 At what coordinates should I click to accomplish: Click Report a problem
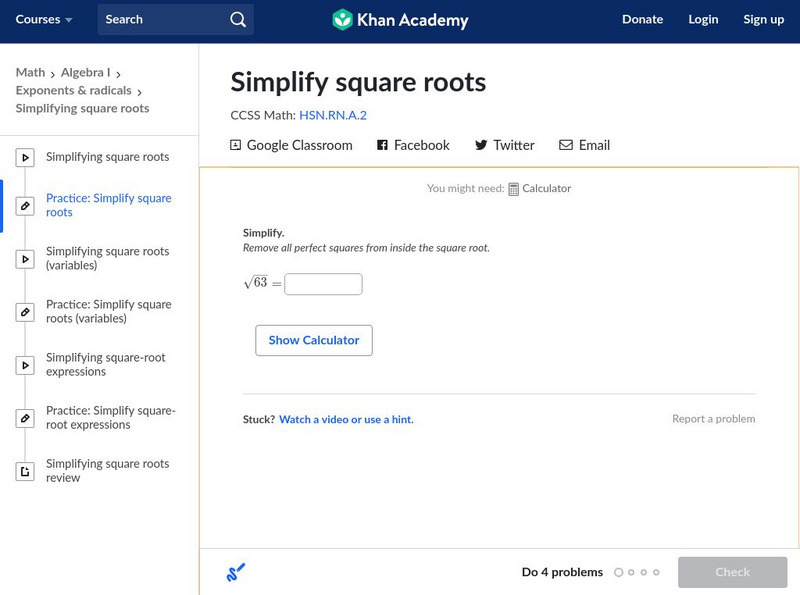tap(713, 419)
